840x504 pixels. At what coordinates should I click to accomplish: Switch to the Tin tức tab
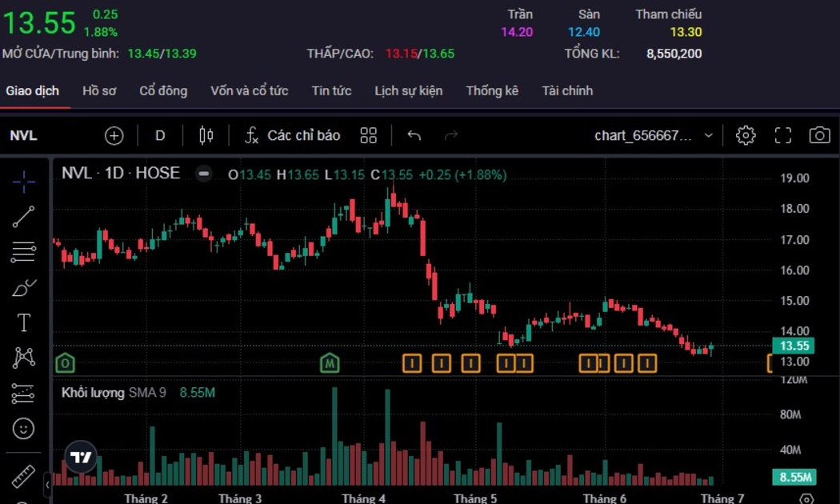coord(331,90)
